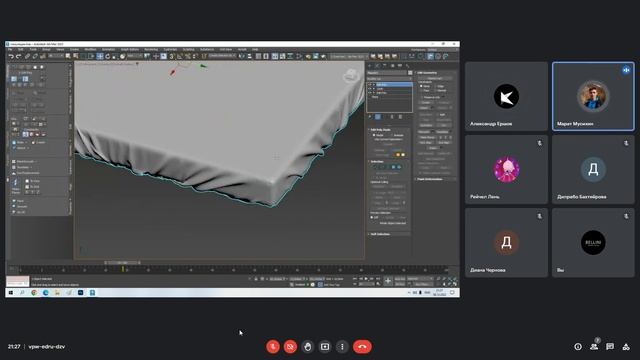Toggle camera in Meet controls
The height and width of the screenshot is (360, 640).
click(290, 347)
